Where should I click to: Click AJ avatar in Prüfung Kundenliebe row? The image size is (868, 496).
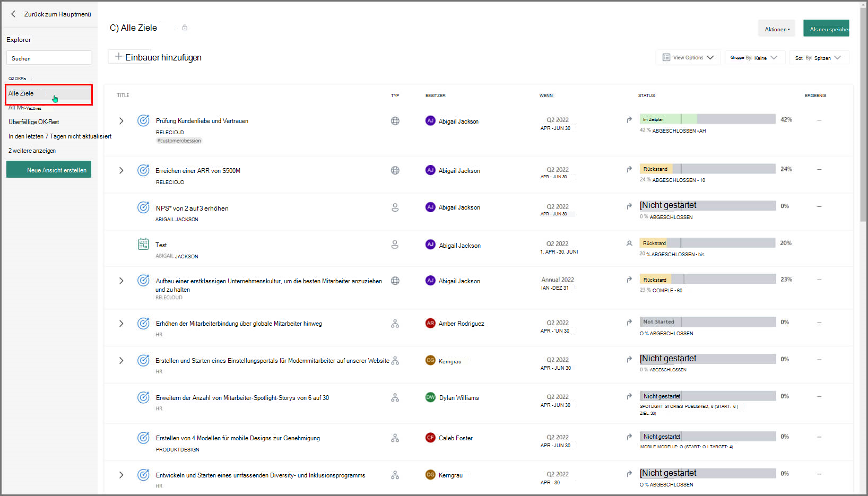(x=430, y=121)
